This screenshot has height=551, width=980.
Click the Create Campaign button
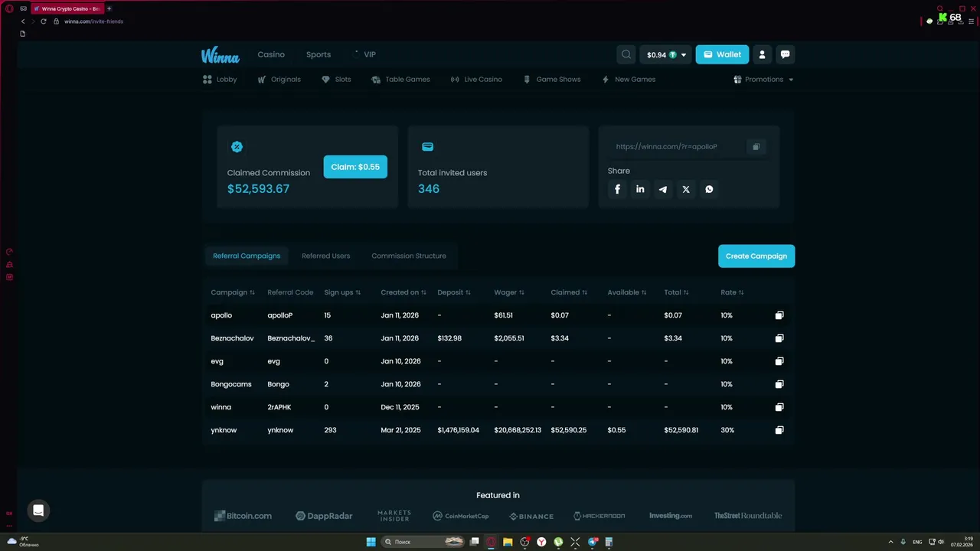pyautogui.click(x=756, y=256)
